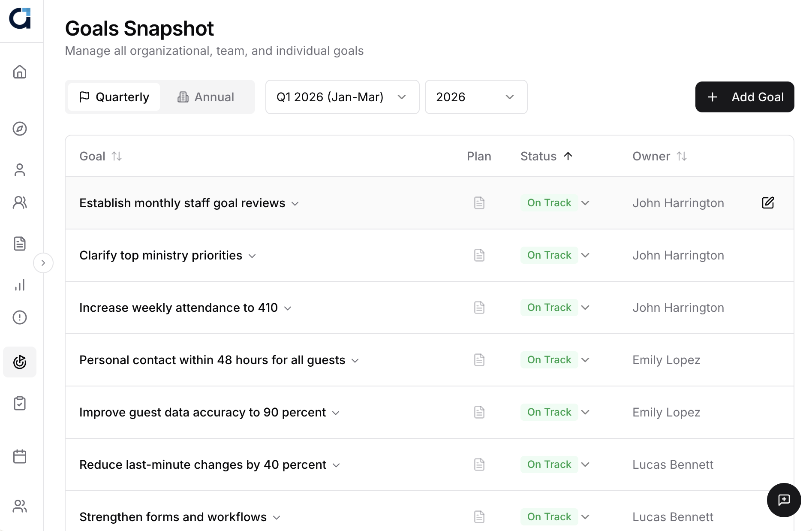Click Lucas Bennett owner on Reduce last-minute changes row
Viewport: 812px width, 531px height.
coord(673,465)
